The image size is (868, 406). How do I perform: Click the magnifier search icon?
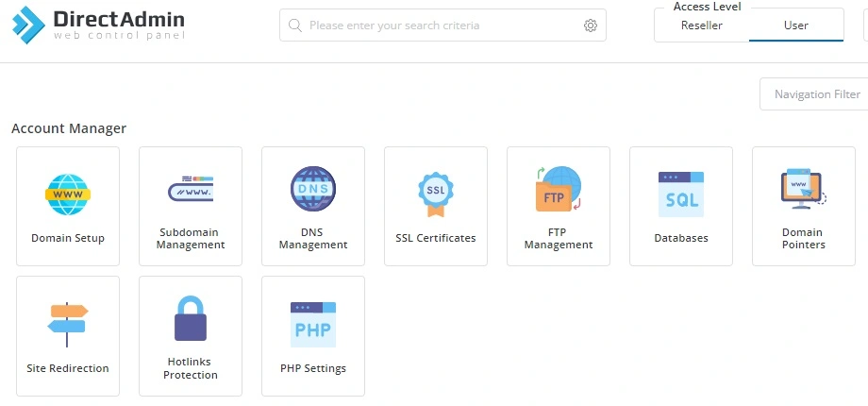pos(295,25)
